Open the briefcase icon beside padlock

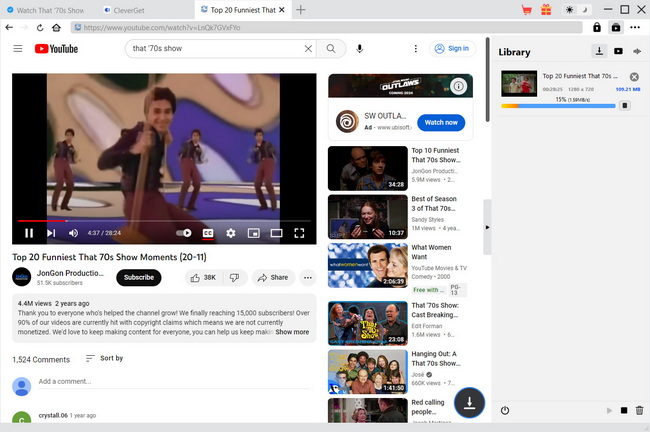click(x=616, y=27)
